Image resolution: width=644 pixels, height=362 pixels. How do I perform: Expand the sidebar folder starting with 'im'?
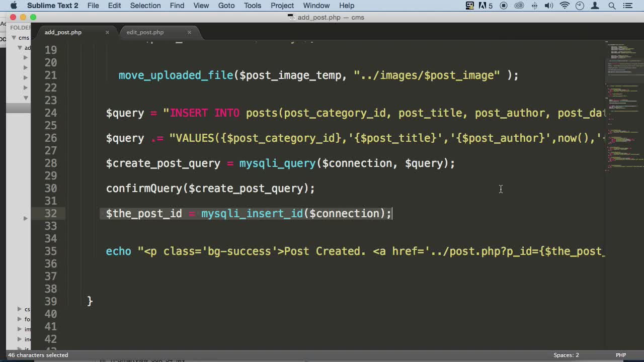pyautogui.click(x=20, y=329)
